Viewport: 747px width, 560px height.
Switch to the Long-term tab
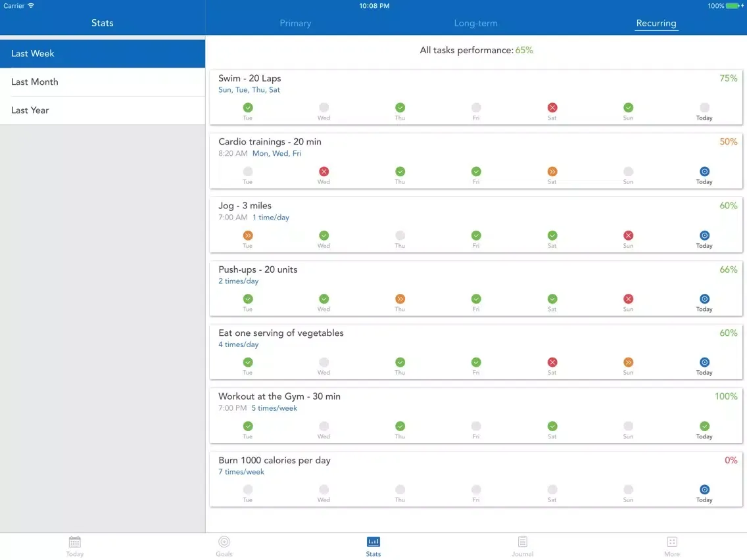coord(475,23)
